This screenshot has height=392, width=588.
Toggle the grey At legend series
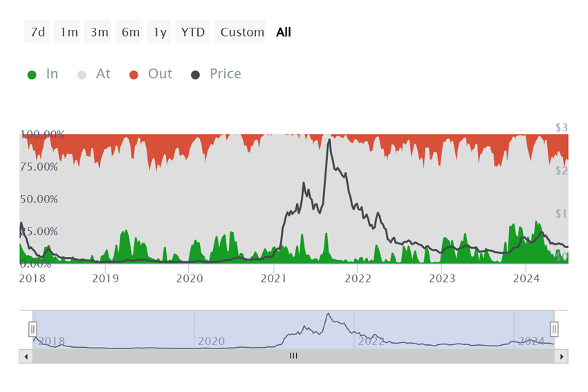point(94,74)
